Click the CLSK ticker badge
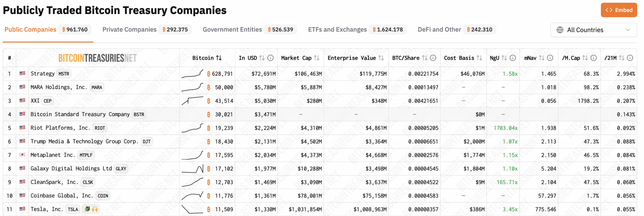 point(88,182)
